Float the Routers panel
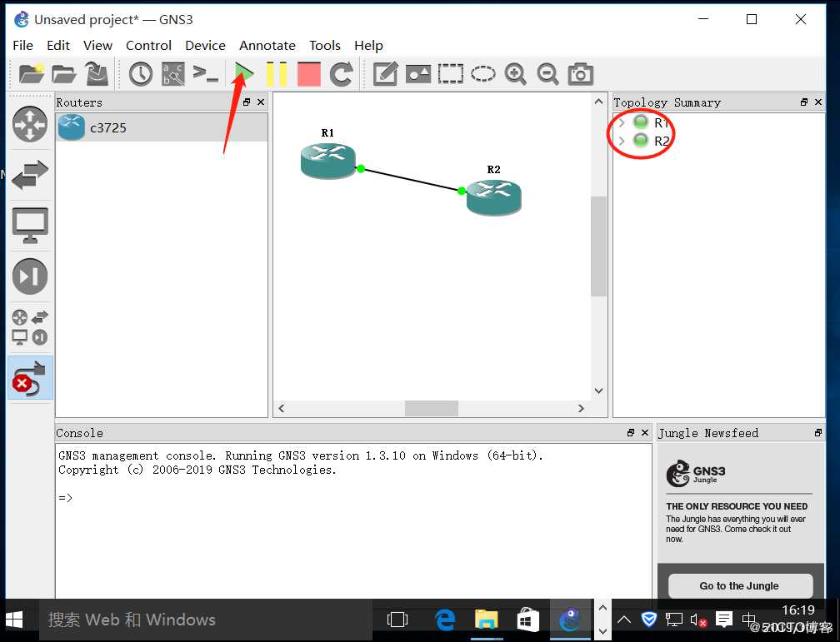 [247, 102]
